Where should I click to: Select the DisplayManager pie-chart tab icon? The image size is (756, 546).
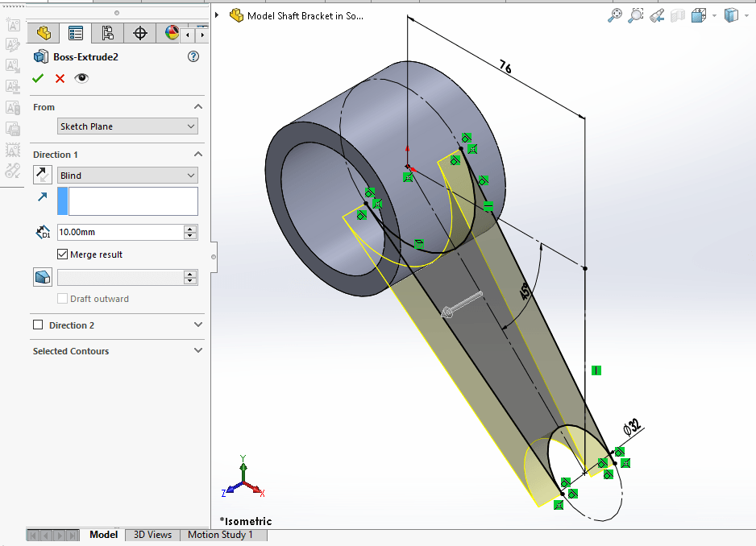171,33
